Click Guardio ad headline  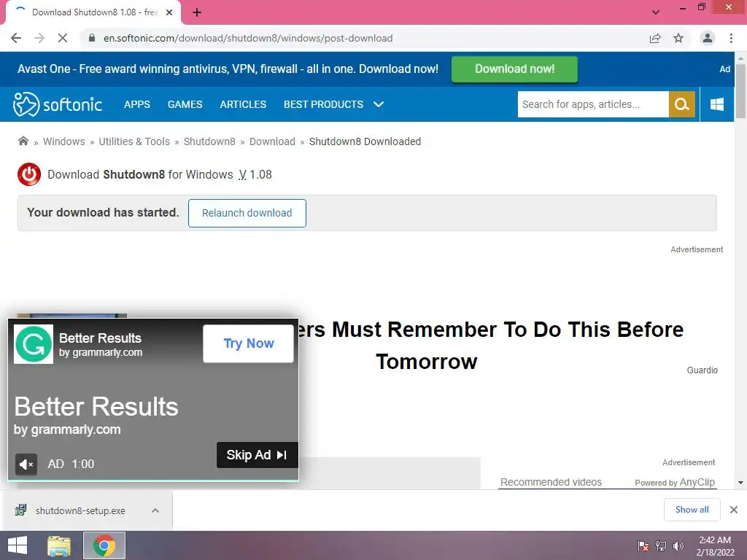click(x=489, y=346)
